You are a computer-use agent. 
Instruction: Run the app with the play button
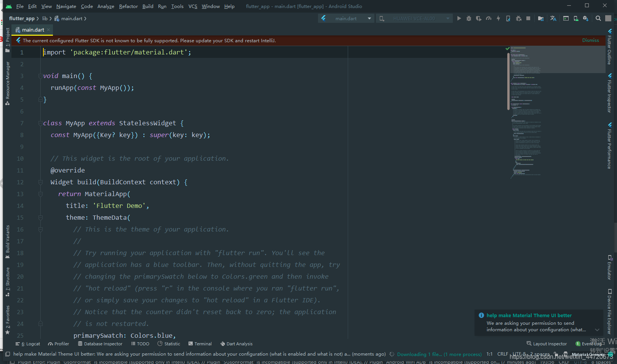point(459,18)
